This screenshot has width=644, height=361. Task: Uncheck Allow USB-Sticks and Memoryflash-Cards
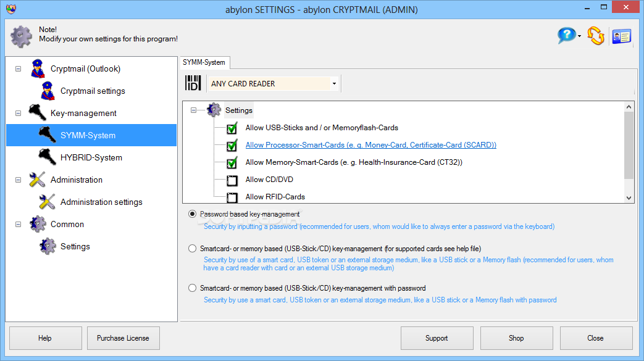232,128
